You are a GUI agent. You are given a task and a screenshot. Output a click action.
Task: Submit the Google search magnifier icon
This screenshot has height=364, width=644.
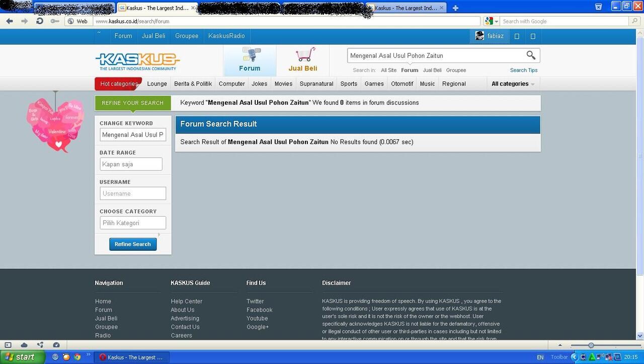pyautogui.click(x=635, y=21)
